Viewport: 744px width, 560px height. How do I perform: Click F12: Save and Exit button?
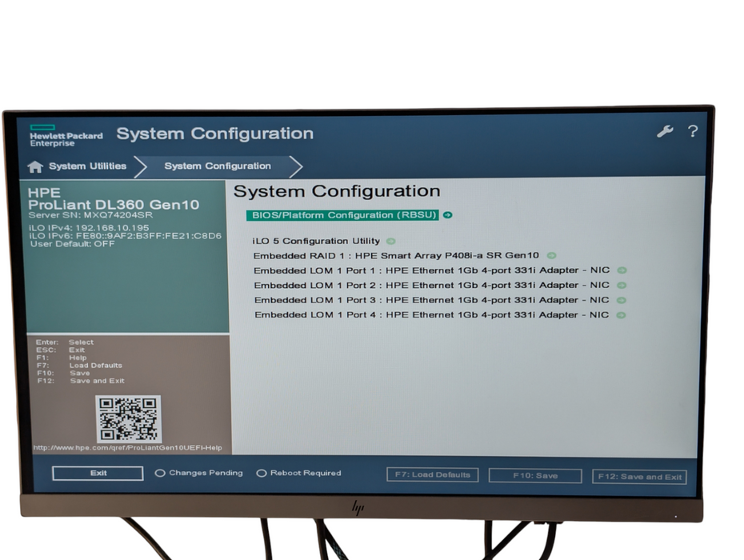640,477
